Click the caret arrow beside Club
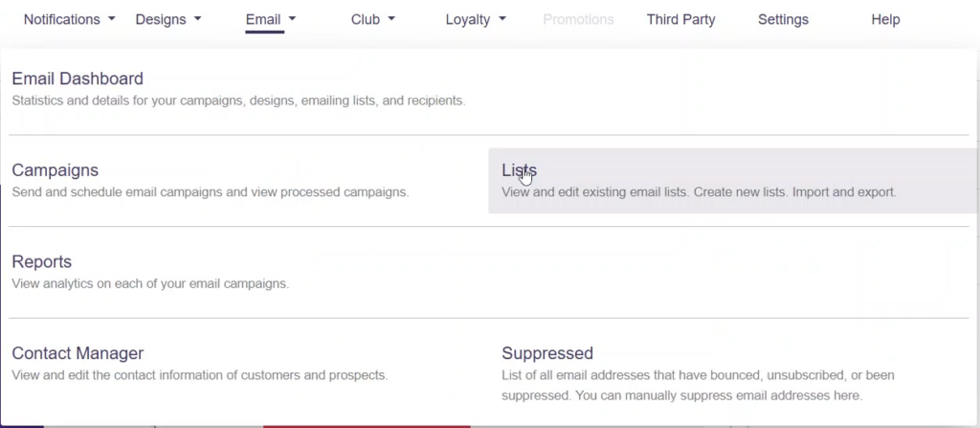 pos(391,19)
